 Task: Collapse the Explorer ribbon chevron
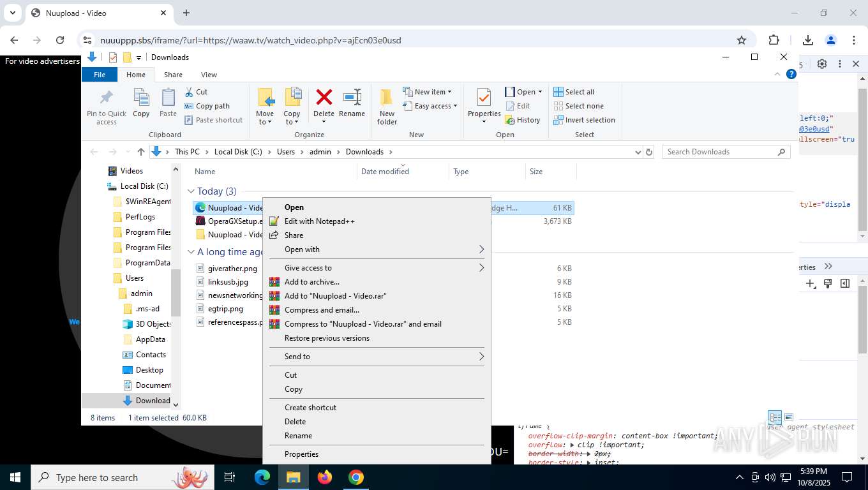pos(777,74)
